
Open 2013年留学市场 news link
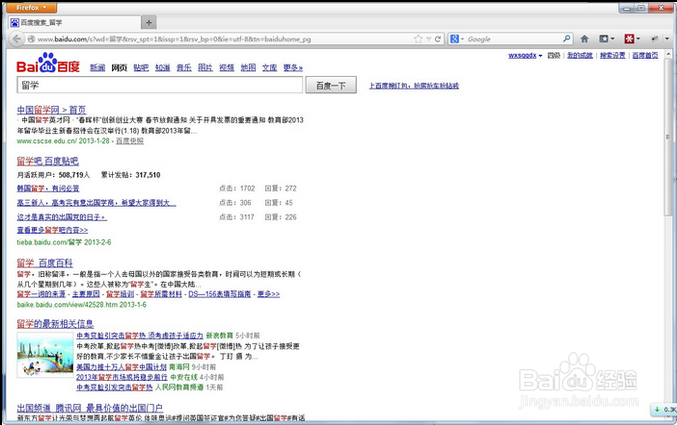[x=122, y=377]
